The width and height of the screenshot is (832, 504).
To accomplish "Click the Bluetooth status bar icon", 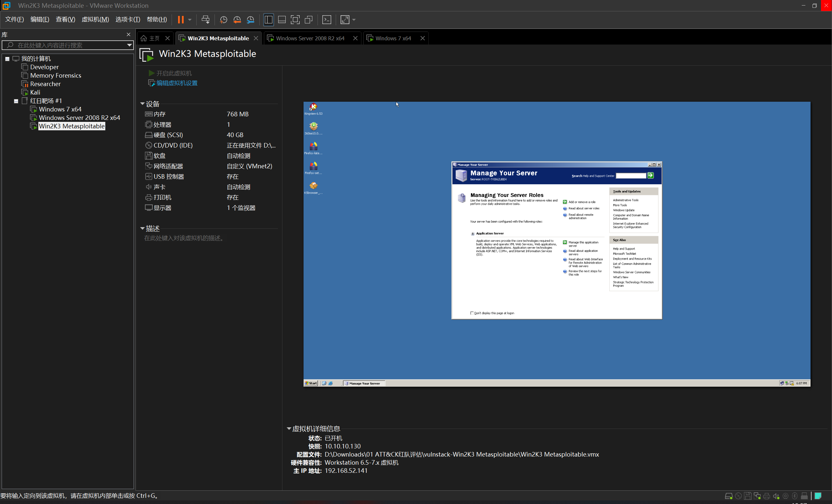I will [795, 496].
